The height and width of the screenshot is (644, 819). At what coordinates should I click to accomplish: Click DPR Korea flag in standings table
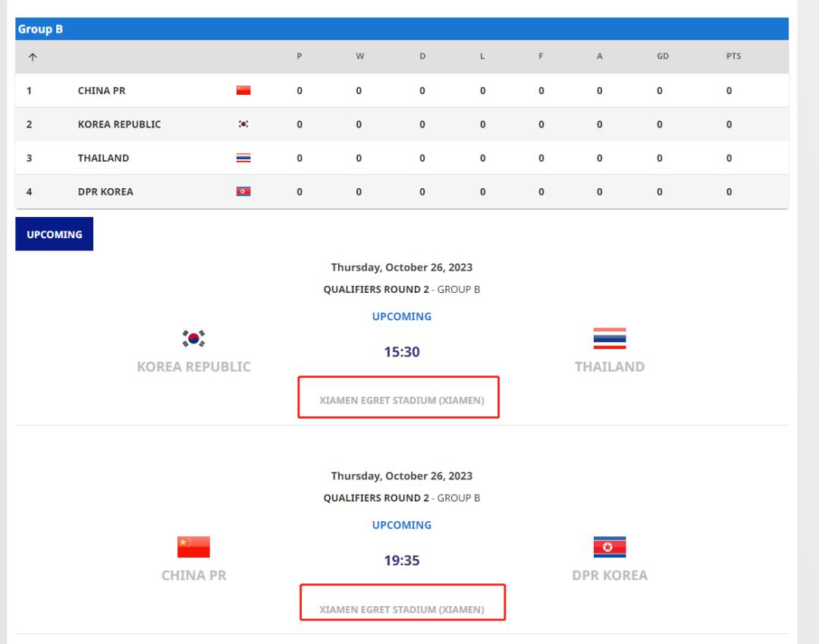243,192
